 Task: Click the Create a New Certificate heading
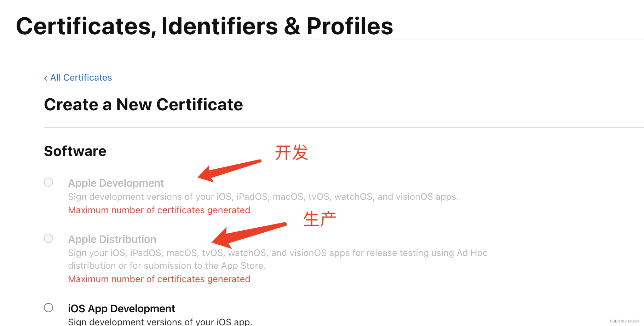coord(143,105)
